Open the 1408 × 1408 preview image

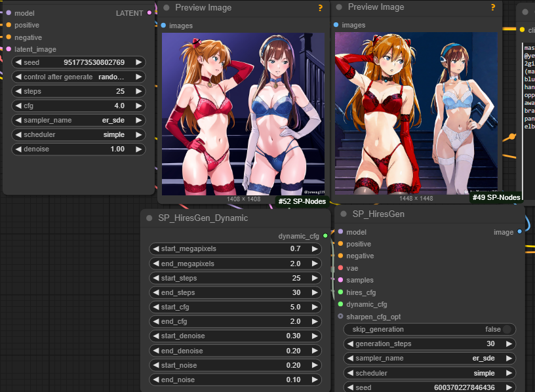point(243,114)
